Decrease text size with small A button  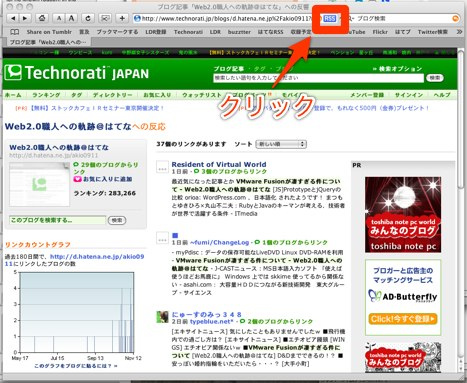[x=59, y=18]
